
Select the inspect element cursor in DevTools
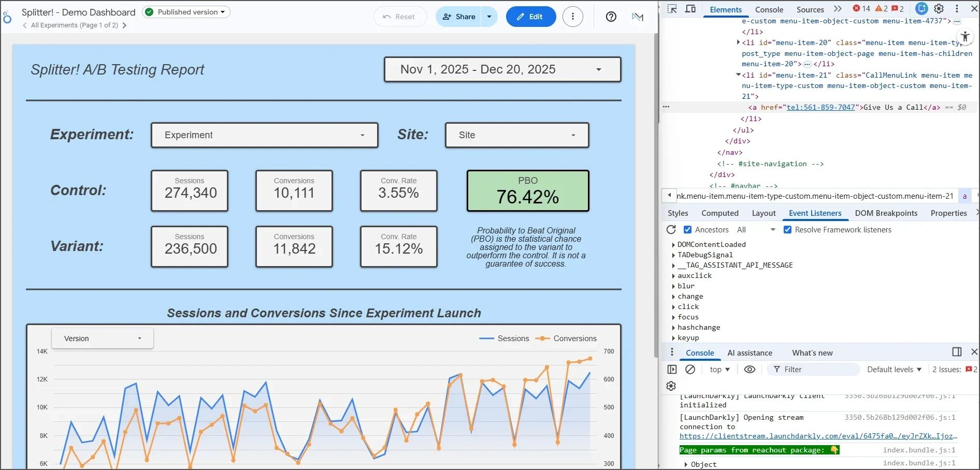pyautogui.click(x=671, y=9)
